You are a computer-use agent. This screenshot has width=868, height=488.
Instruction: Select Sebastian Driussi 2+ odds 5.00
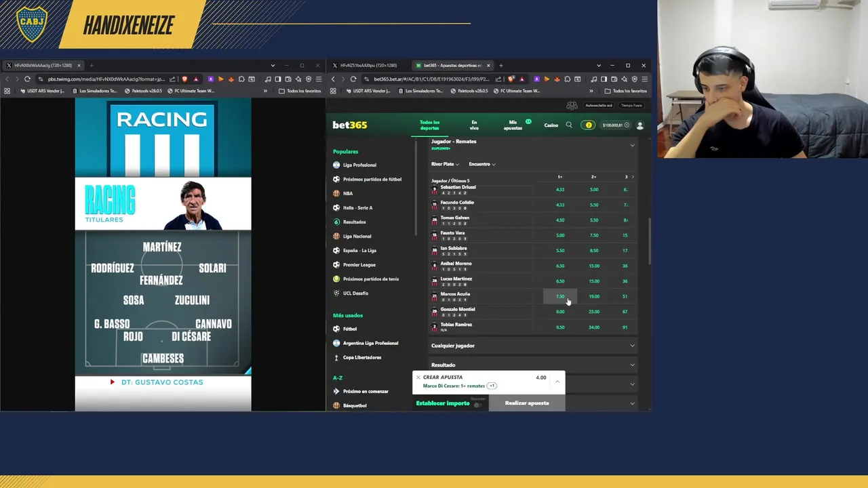click(x=594, y=190)
